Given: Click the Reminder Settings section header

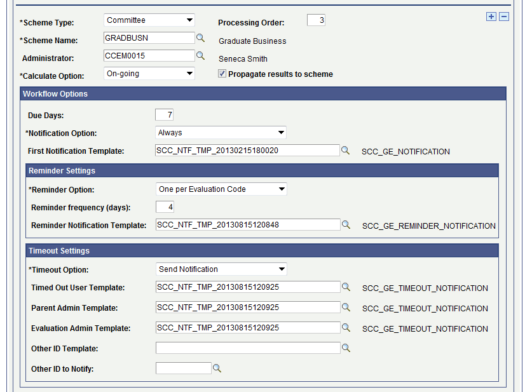Looking at the screenshot, I should pos(262,170).
